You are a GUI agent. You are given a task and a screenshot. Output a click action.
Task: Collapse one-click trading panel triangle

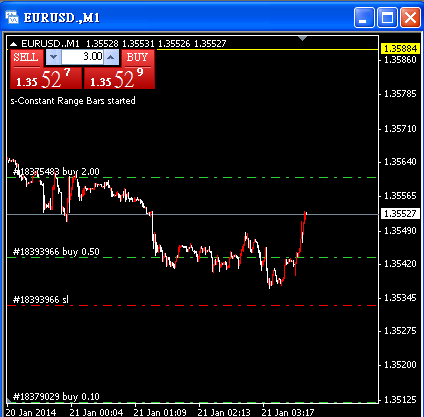click(x=13, y=44)
